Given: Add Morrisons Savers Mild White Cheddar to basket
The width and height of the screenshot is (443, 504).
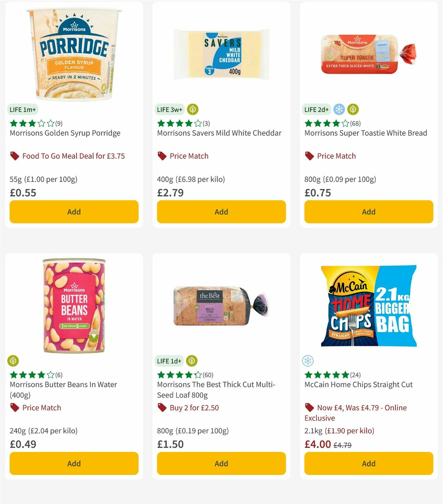Looking at the screenshot, I should point(221,212).
